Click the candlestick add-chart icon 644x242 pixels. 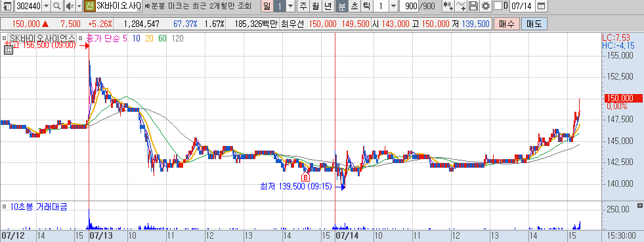448,6
